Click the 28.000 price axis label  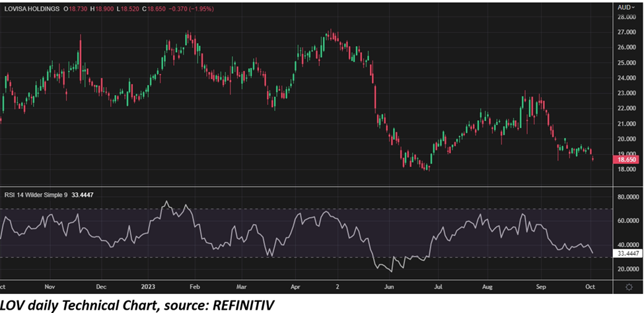coord(626,17)
